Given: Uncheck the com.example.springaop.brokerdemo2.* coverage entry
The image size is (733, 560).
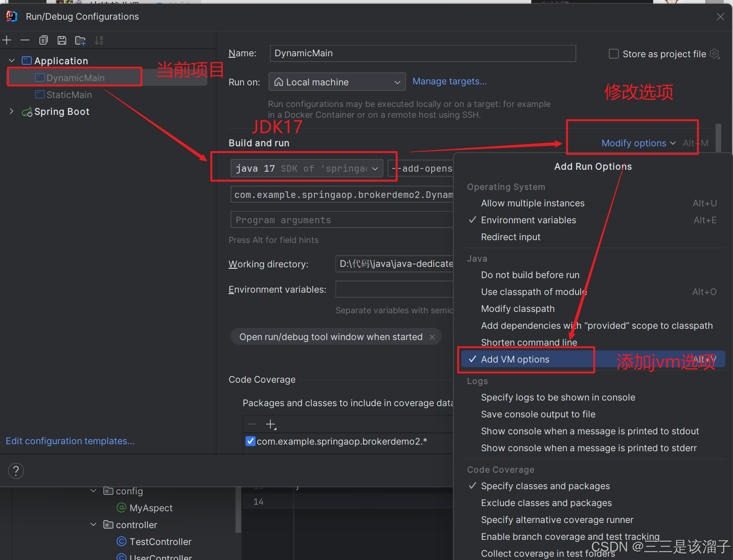Looking at the screenshot, I should pos(250,441).
